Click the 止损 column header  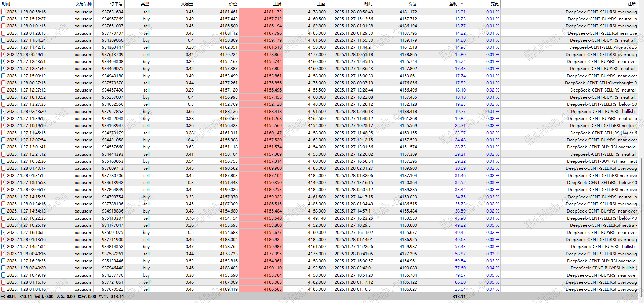(277, 4)
